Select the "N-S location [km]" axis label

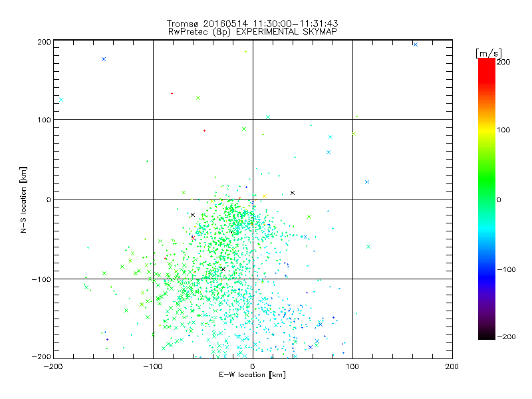pos(23,199)
